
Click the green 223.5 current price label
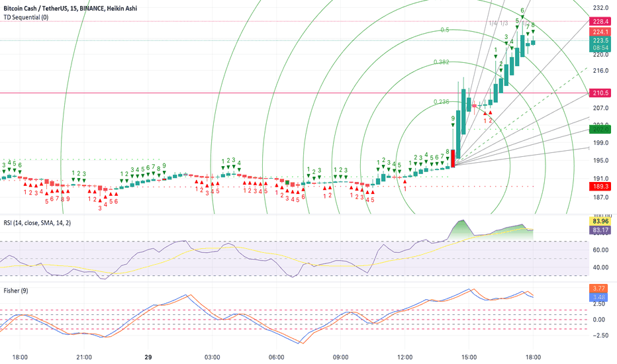600,40
